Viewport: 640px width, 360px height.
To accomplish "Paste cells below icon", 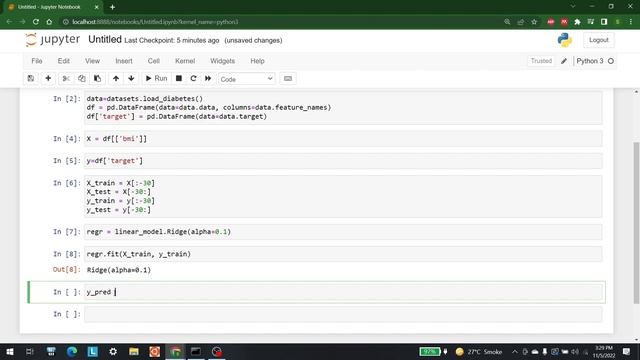I will [97, 78].
